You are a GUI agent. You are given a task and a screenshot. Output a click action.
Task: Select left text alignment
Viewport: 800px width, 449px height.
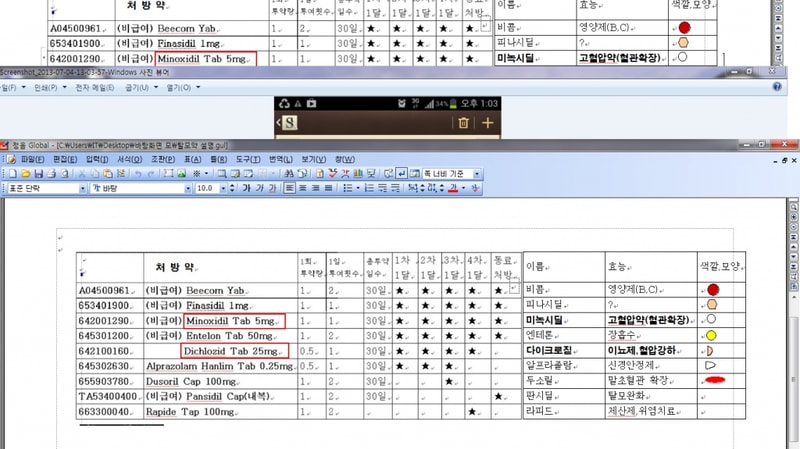289,188
